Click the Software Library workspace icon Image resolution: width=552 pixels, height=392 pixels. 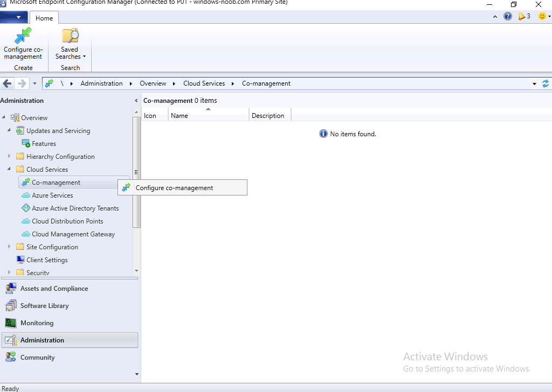tap(11, 305)
